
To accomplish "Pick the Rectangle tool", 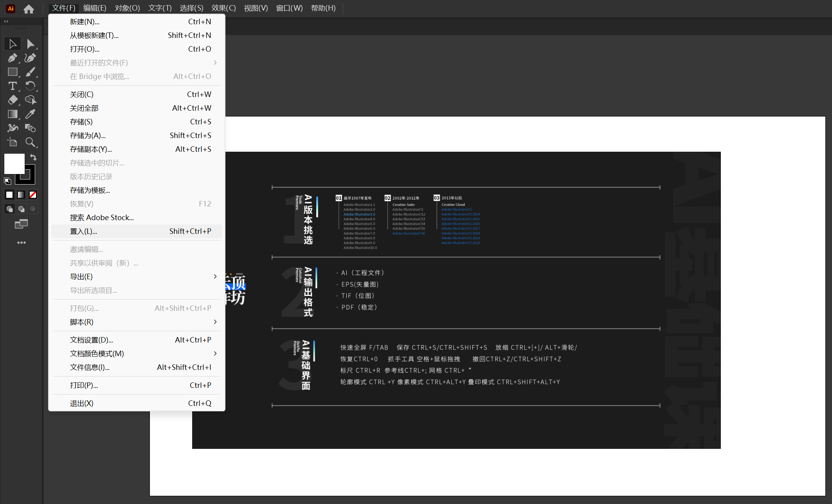I will click(x=13, y=72).
